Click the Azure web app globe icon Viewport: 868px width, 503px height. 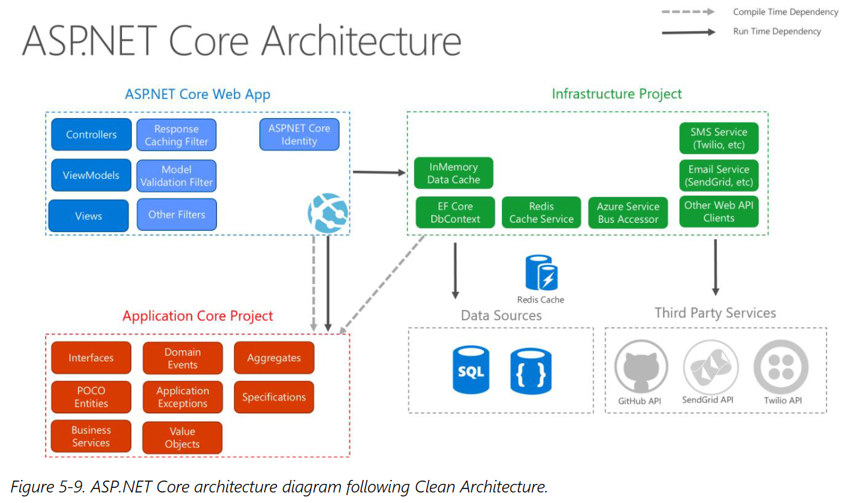(328, 213)
